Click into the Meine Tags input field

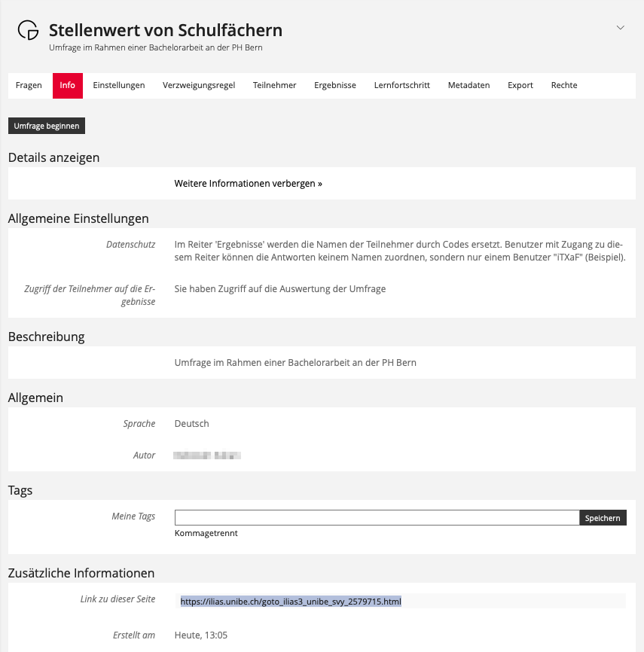coord(377,518)
